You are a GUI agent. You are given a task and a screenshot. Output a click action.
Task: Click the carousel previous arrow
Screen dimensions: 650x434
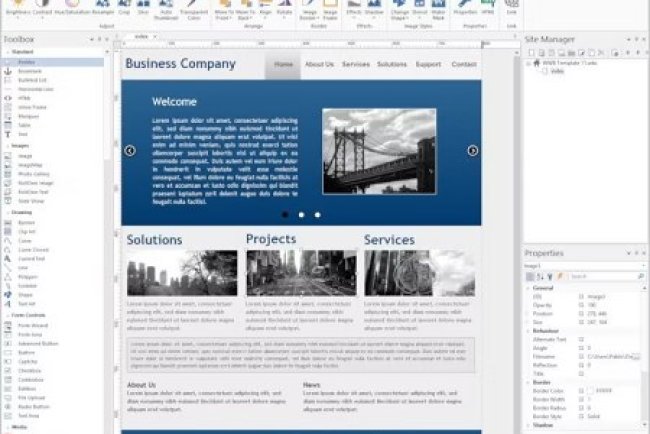130,150
